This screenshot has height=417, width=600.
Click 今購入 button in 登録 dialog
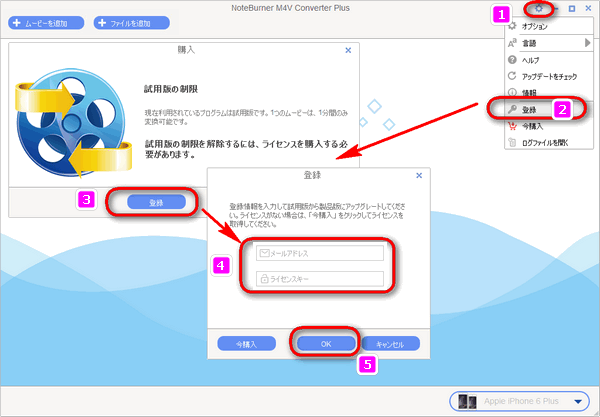pos(246,344)
